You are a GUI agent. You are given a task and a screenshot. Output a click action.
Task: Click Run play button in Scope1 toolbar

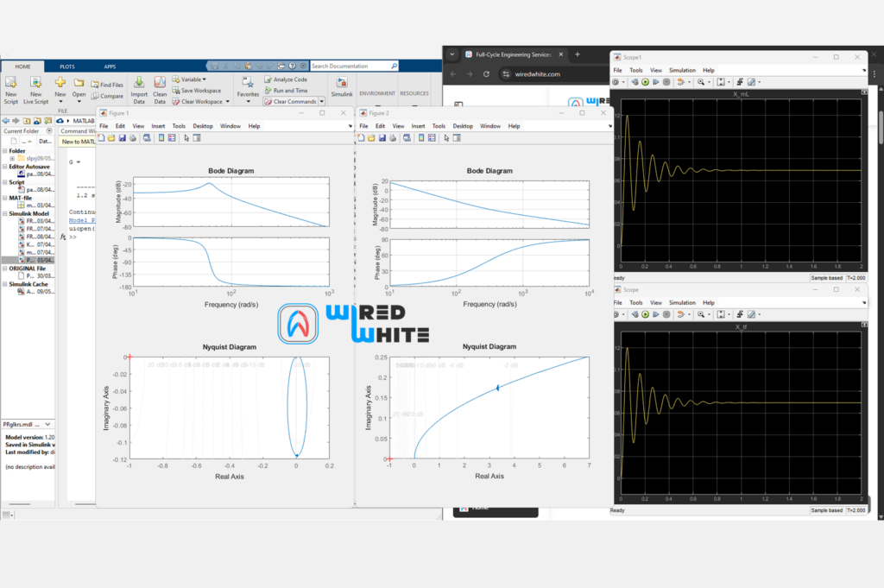coord(646,82)
